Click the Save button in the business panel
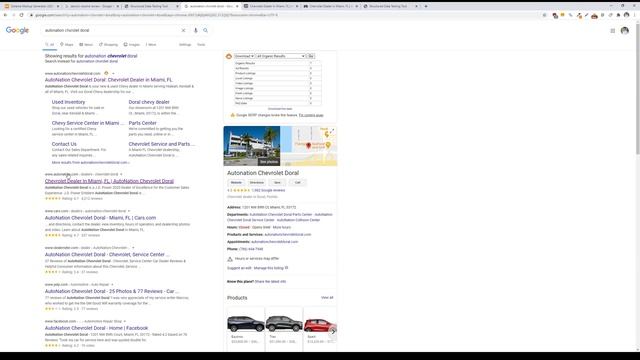This screenshot has width=640, height=360. [277, 182]
